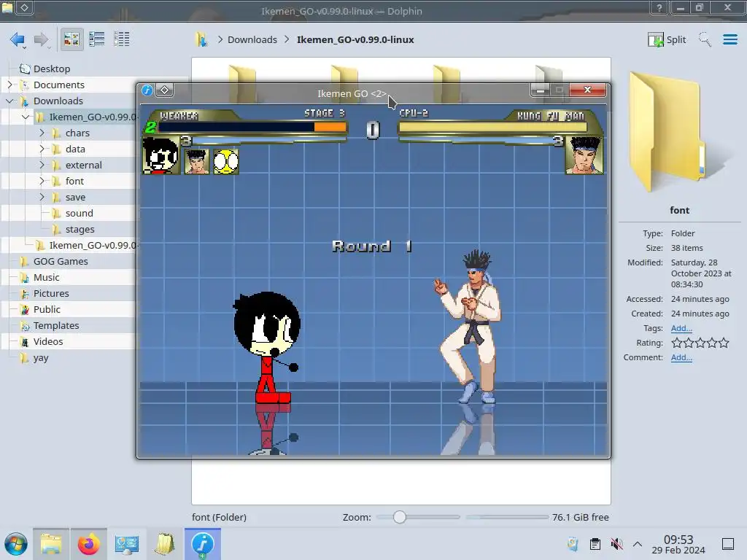Open clipboard tray icon
Viewport: 747px width, 560px height.
click(x=595, y=544)
